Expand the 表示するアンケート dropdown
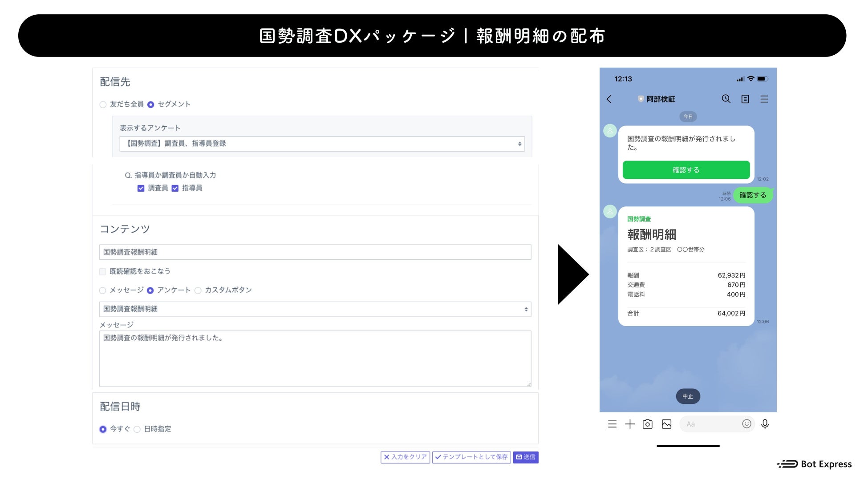The width and height of the screenshot is (868, 488). click(322, 144)
